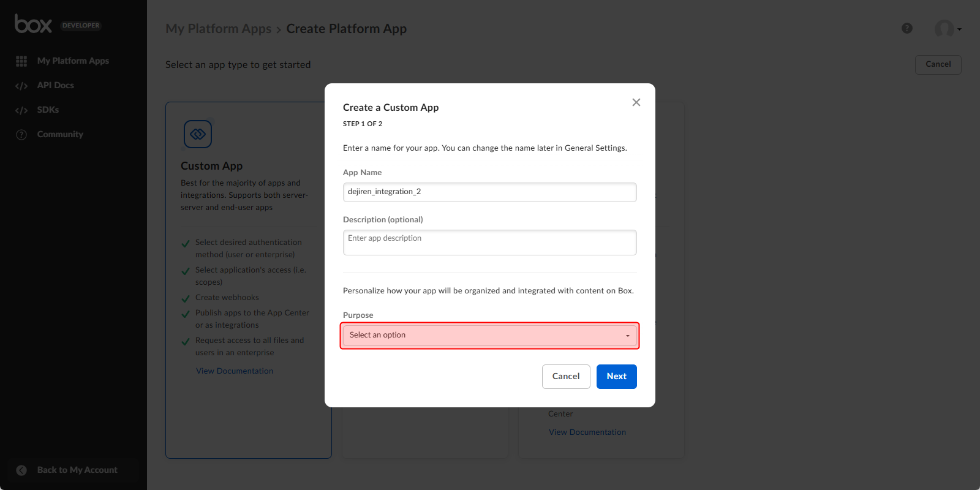Open My Platform Apps in sidebar
This screenshot has width=980, height=490.
[73, 61]
